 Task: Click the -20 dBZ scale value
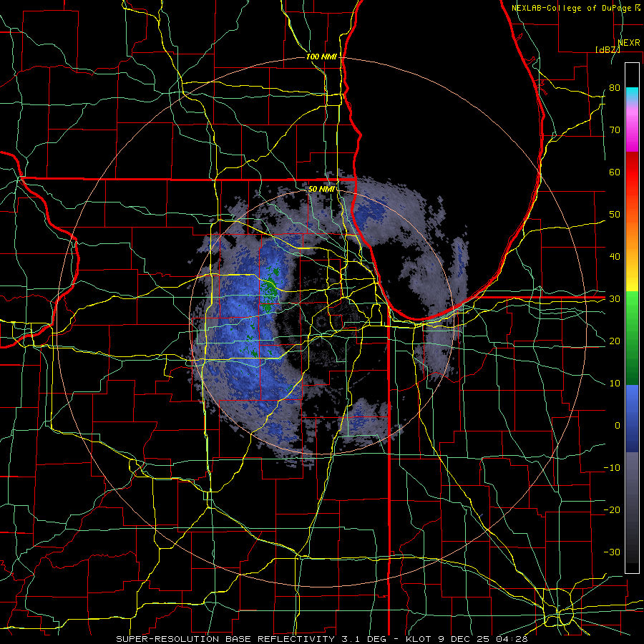612,509
